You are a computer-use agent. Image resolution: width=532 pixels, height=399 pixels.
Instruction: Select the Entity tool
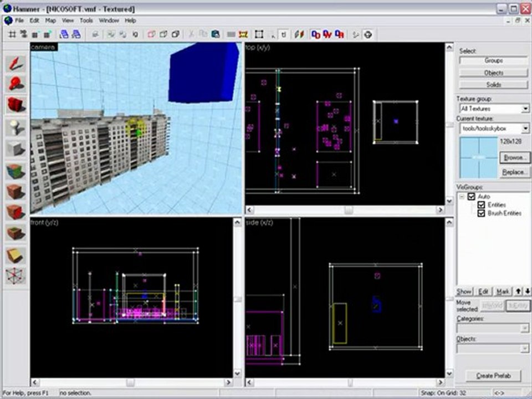point(16,127)
